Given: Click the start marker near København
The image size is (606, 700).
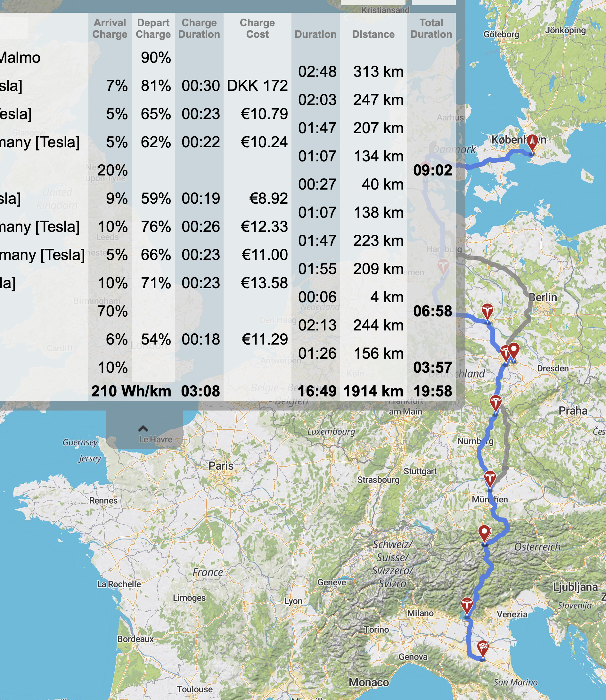Looking at the screenshot, I should (532, 144).
